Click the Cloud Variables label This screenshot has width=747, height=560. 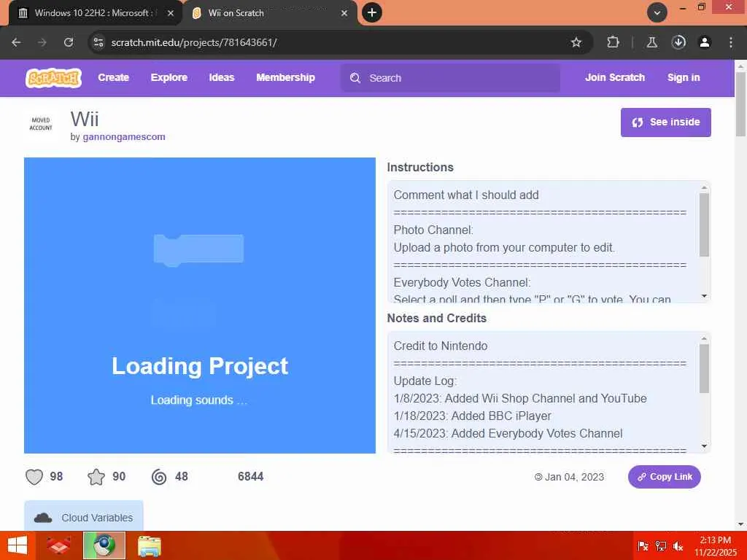[97, 518]
